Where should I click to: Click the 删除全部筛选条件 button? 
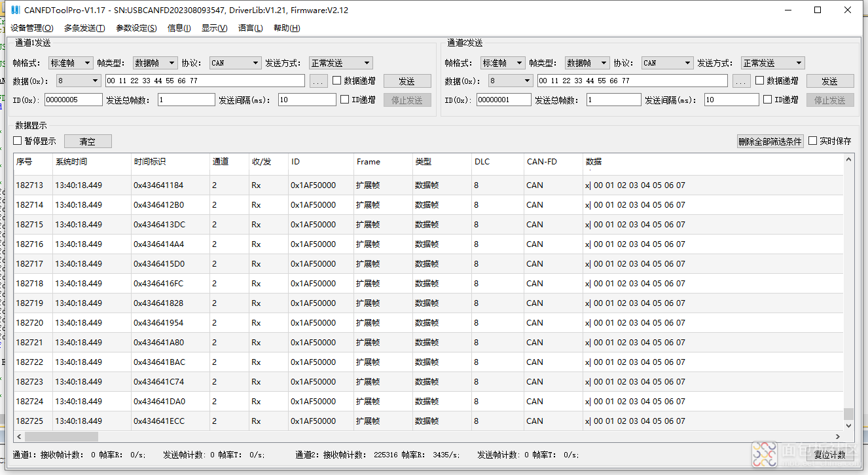click(770, 142)
